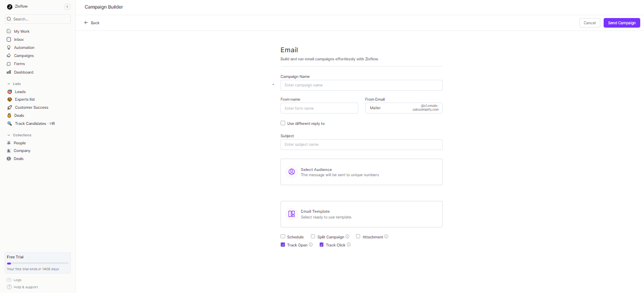This screenshot has width=644, height=293.
Task: Disable the Track Open checkbox
Action: pos(283,245)
